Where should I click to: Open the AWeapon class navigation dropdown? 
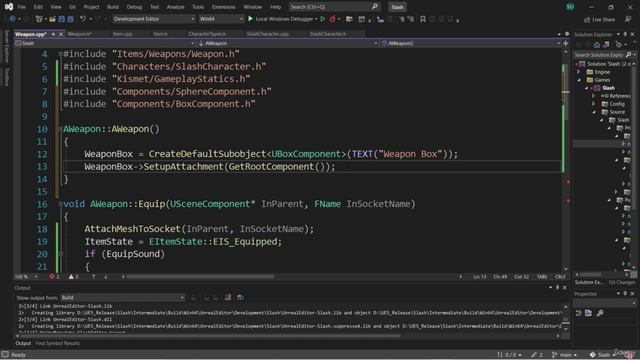pos(287,43)
